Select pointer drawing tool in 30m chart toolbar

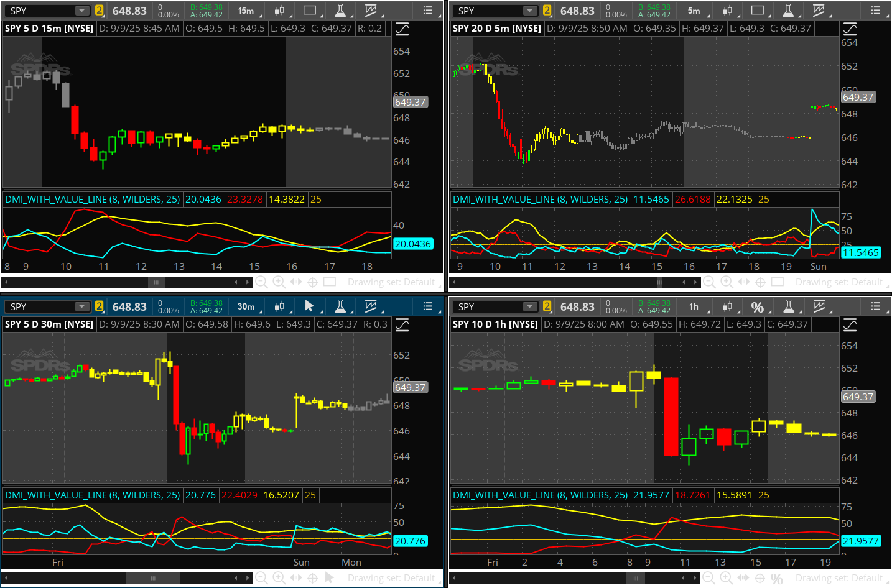point(309,306)
